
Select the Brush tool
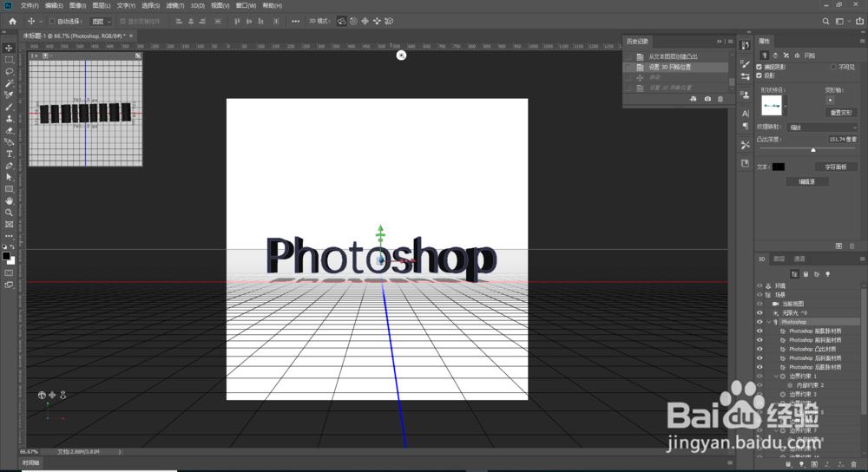coord(9,107)
